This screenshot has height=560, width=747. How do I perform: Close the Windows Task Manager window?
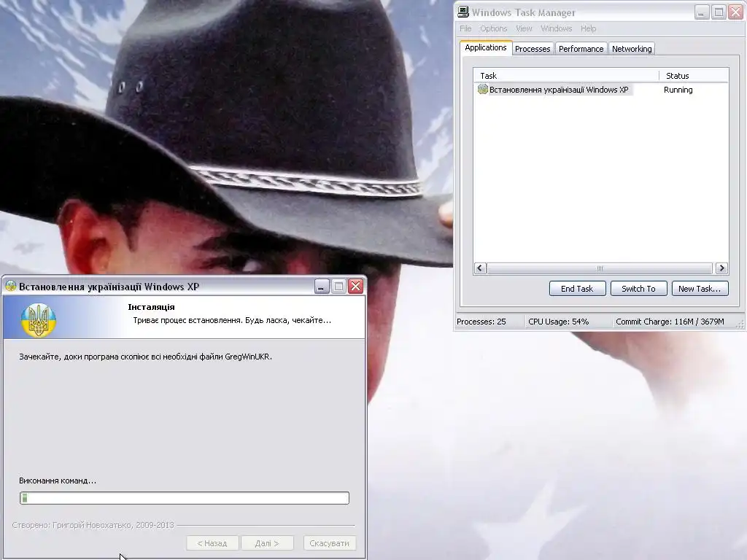[735, 12]
